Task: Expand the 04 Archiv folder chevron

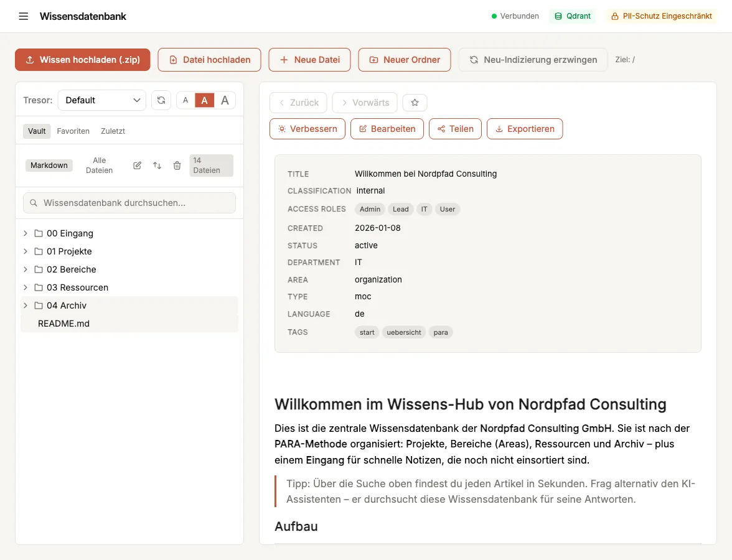Action: pyautogui.click(x=26, y=306)
